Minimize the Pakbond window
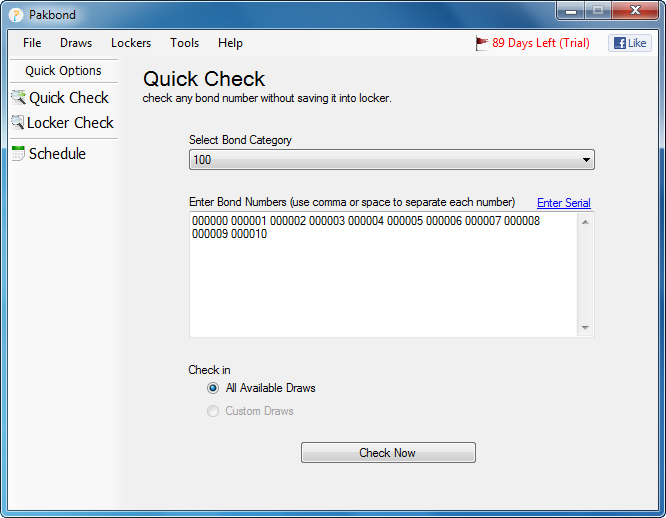This screenshot has width=666, height=518. point(571,11)
